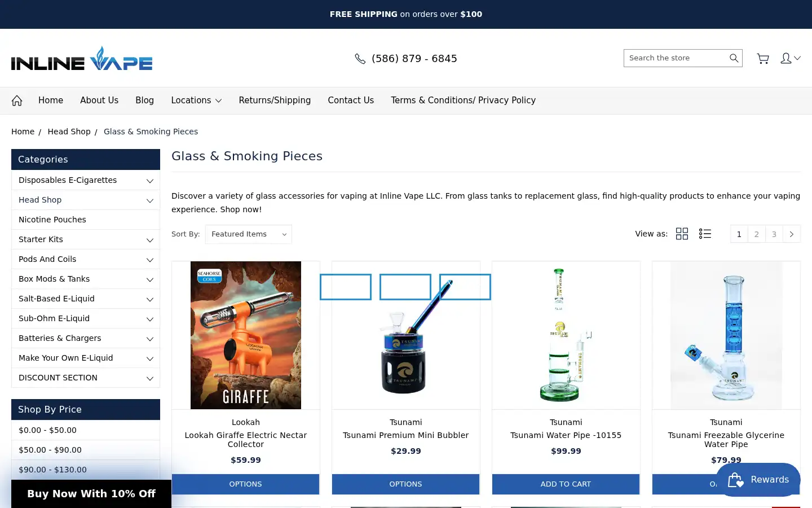Open the Locations menu
812x508 pixels.
click(196, 100)
